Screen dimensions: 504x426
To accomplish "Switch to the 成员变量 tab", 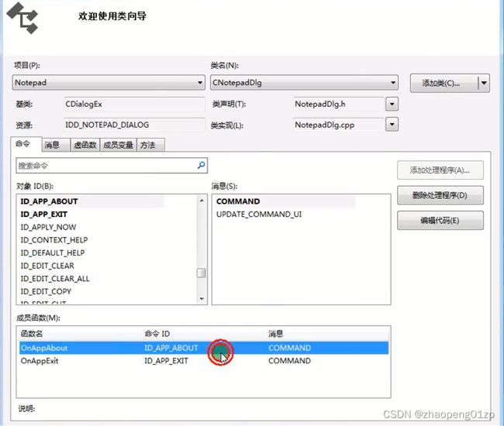I will [x=119, y=145].
